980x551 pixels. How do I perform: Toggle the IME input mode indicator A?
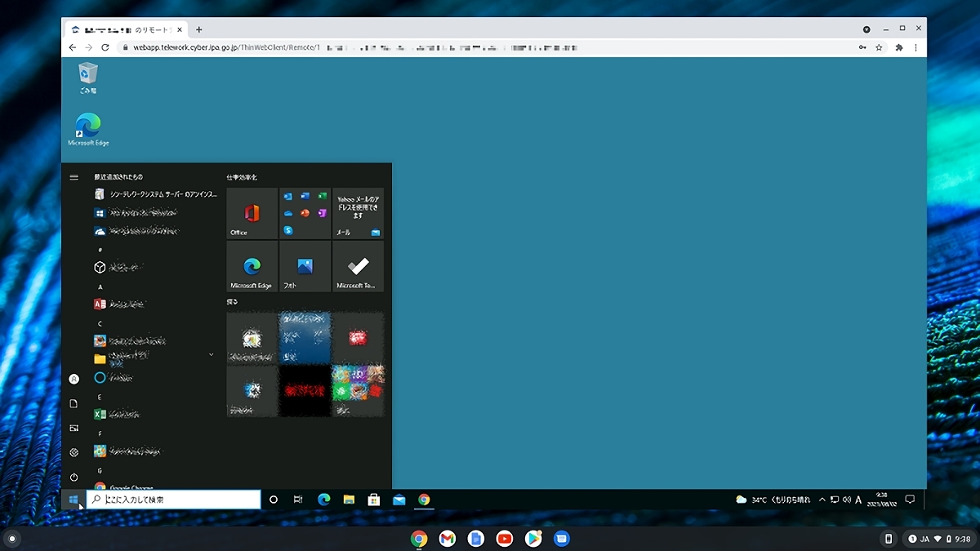point(858,500)
